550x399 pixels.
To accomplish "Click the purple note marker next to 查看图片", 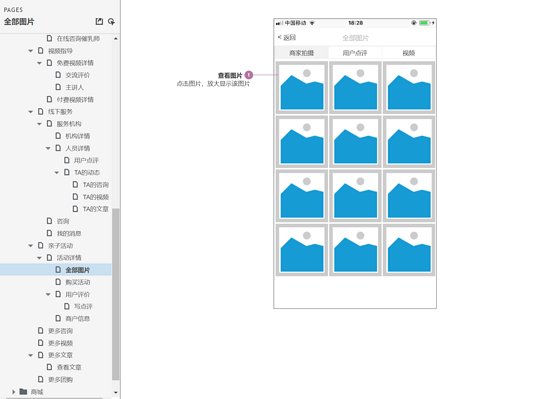I will click(249, 75).
